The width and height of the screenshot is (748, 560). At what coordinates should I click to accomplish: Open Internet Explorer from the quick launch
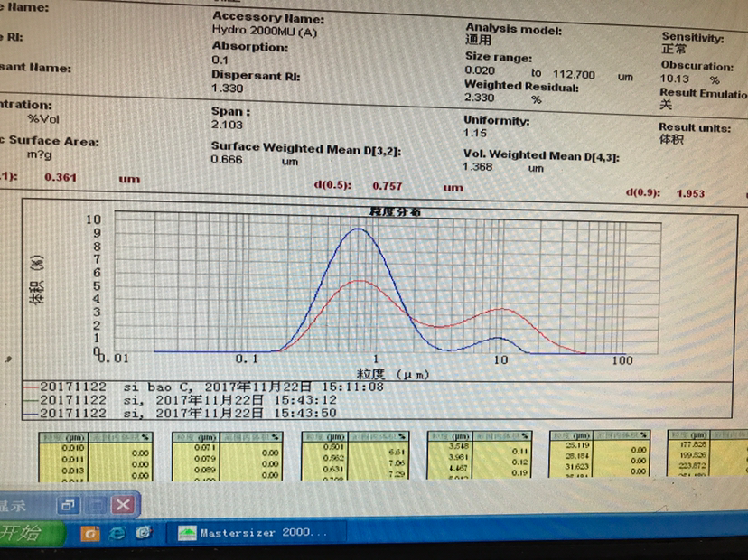tap(117, 533)
